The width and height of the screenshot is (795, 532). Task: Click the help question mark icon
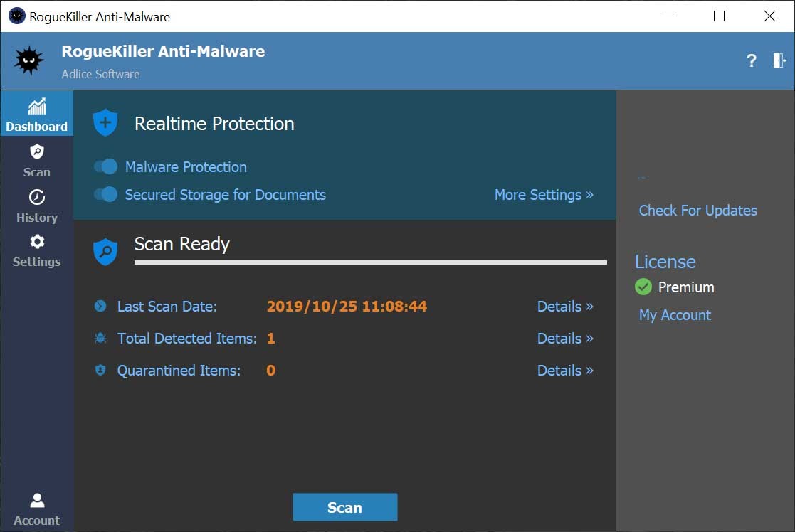751,61
